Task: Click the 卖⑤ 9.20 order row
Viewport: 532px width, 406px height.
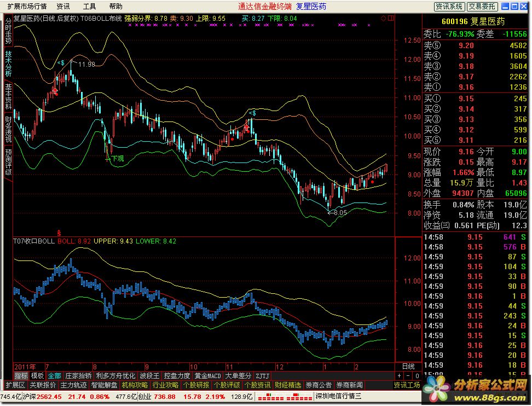Action: [x=475, y=45]
